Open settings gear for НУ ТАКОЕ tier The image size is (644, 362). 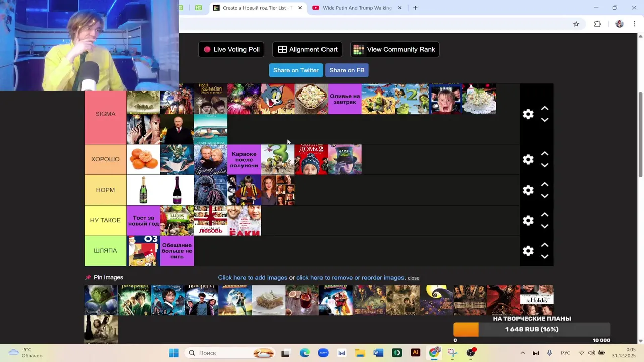pyautogui.click(x=528, y=220)
